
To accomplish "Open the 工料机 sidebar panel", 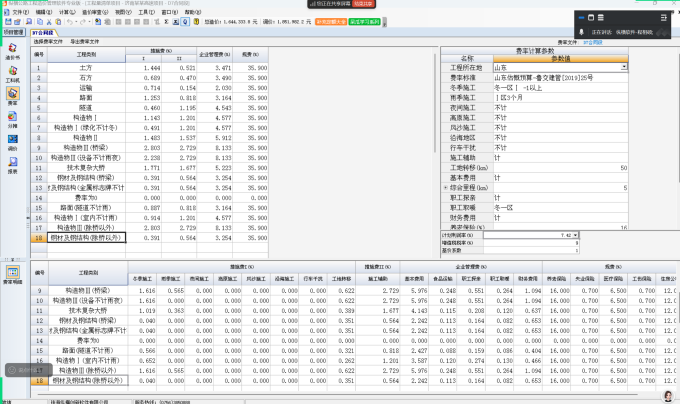I will [x=13, y=74].
